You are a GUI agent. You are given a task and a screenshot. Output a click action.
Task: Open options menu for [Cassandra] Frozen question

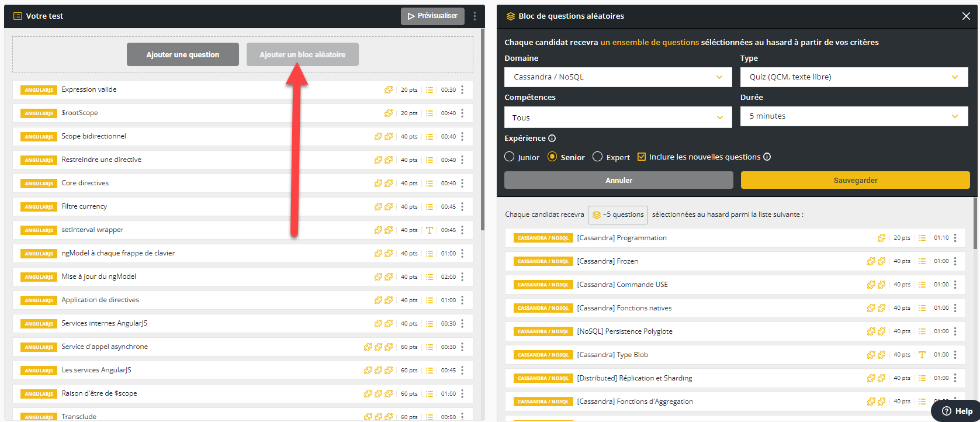pyautogui.click(x=955, y=261)
